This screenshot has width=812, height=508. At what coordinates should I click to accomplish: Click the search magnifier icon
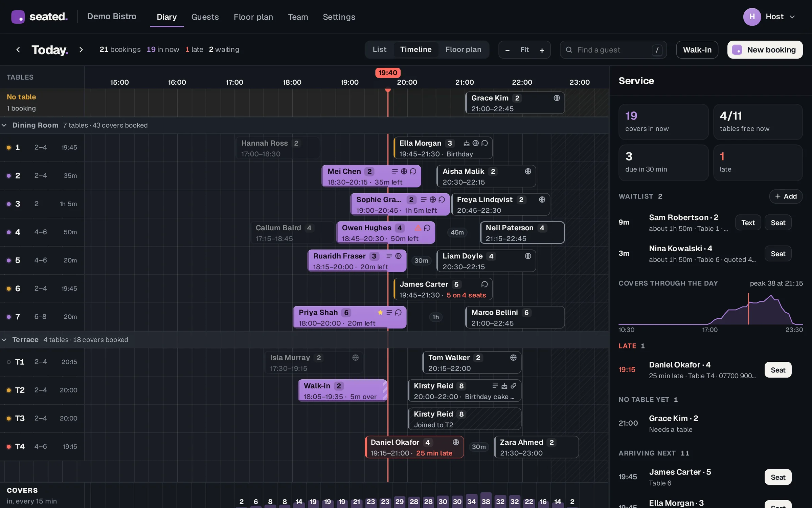569,50
